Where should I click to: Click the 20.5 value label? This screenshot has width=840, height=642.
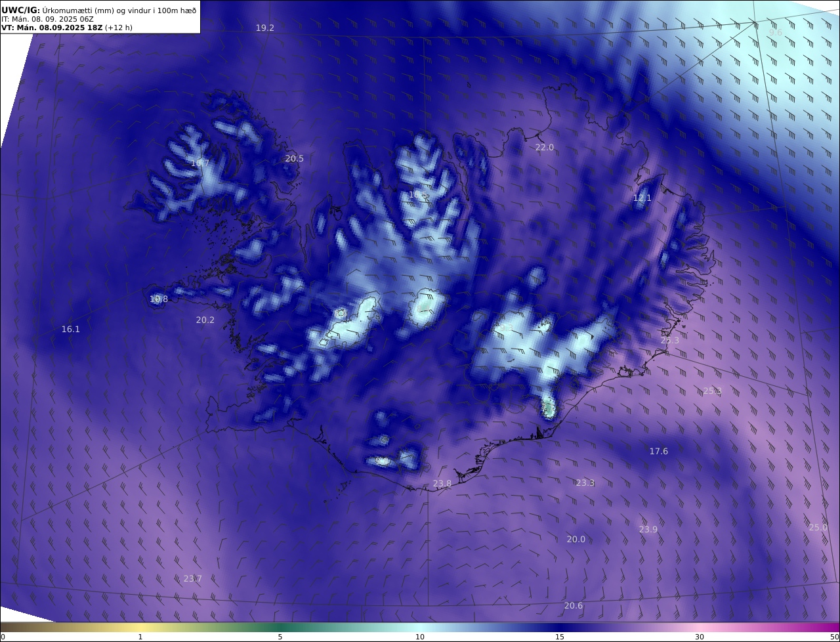295,158
